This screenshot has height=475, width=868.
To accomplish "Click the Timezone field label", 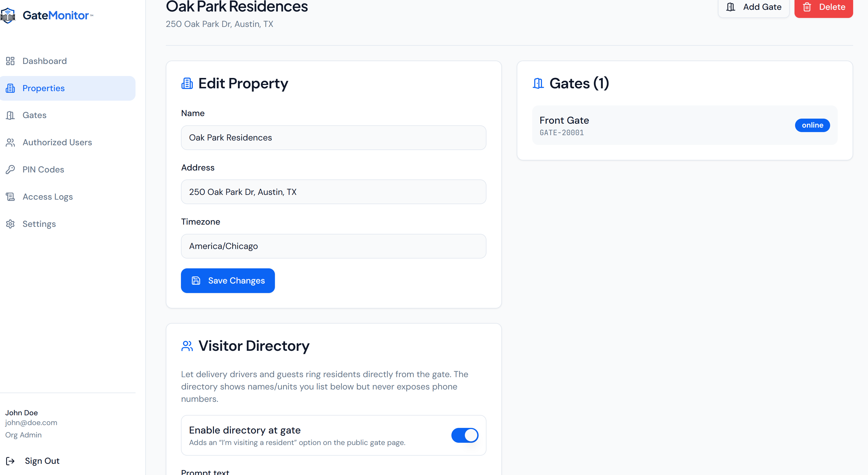I will (x=201, y=222).
